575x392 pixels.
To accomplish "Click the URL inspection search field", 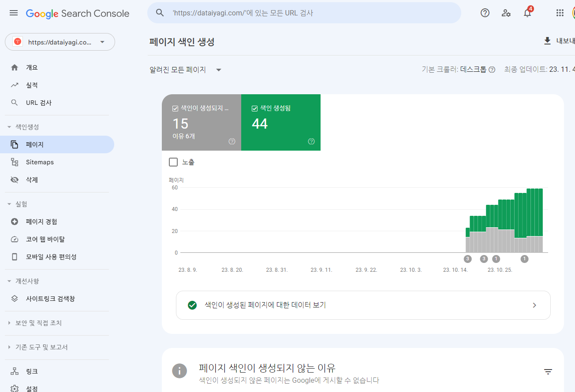I will (304, 13).
